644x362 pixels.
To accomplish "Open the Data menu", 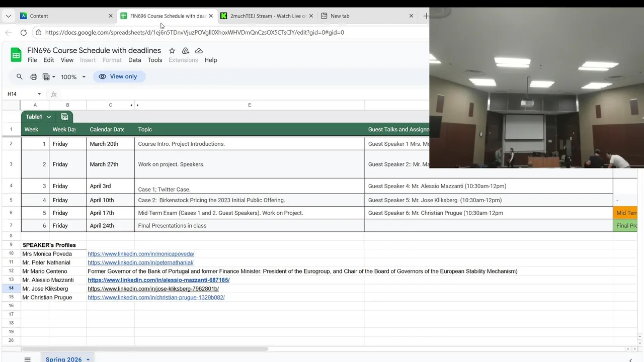I will pos(135,60).
